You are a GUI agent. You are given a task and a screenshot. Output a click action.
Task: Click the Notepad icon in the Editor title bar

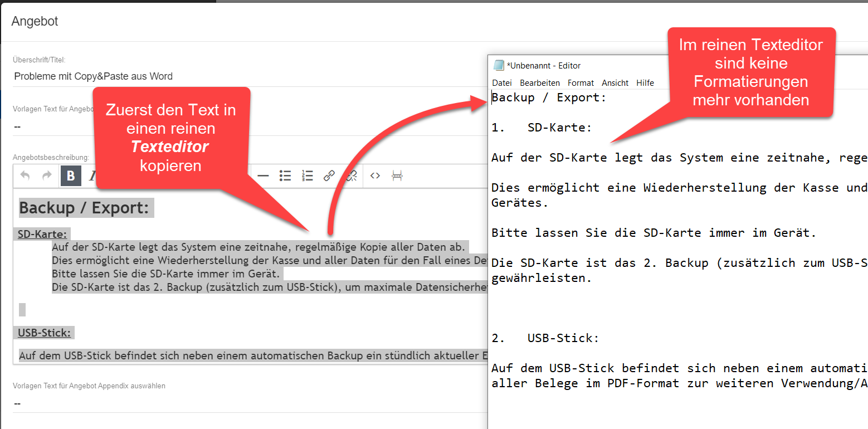499,65
